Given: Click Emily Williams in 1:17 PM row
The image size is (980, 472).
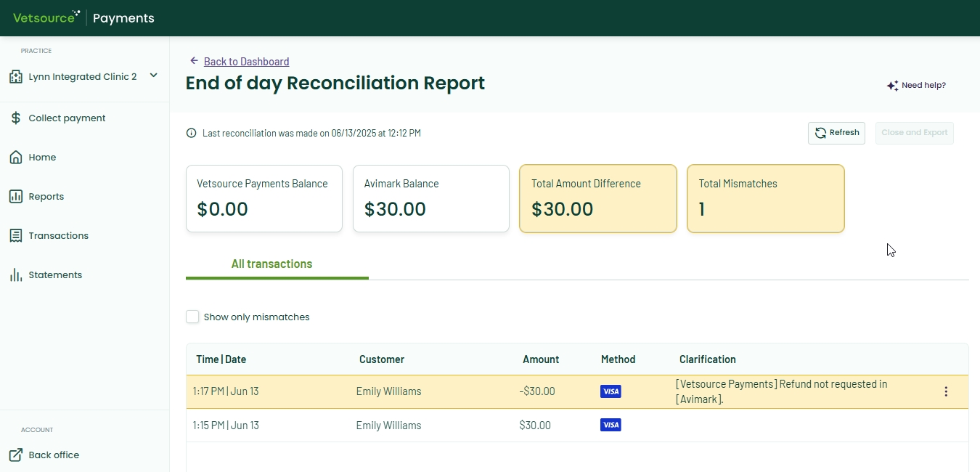Looking at the screenshot, I should (388, 391).
